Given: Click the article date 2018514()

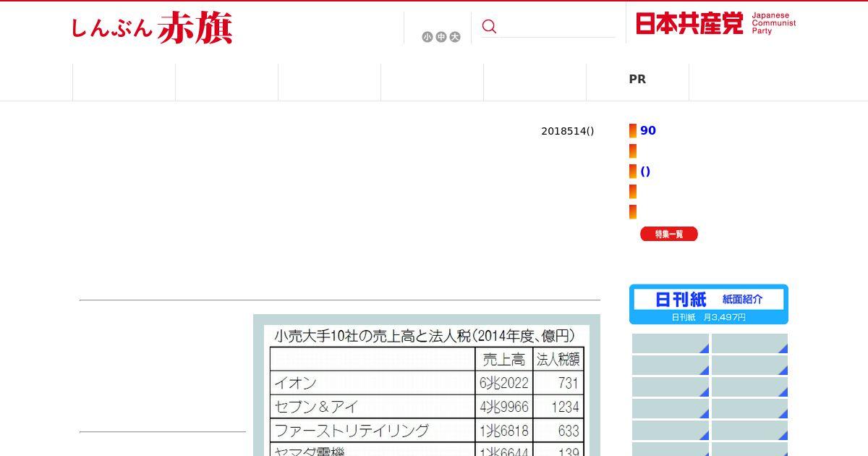Looking at the screenshot, I should tap(568, 131).
